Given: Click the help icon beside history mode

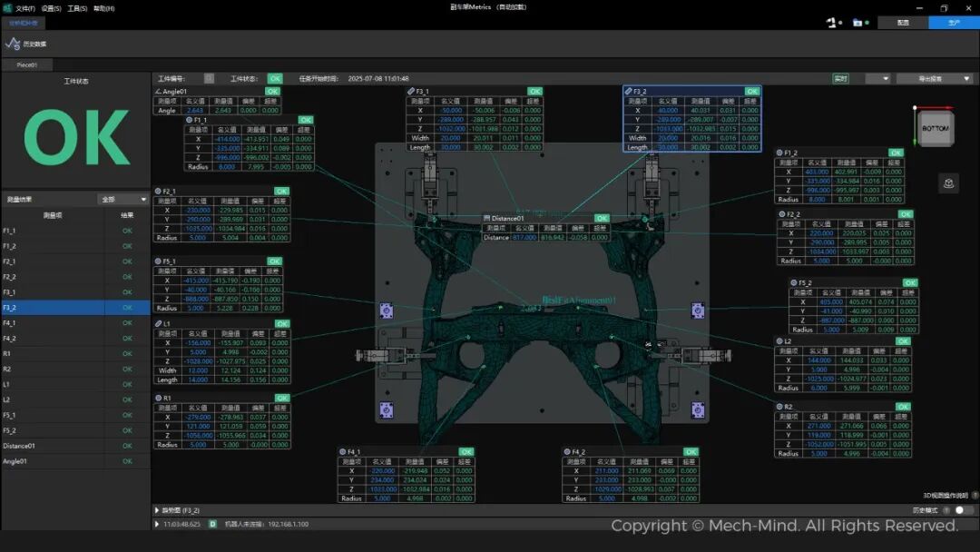Looking at the screenshot, I should click(x=946, y=510).
